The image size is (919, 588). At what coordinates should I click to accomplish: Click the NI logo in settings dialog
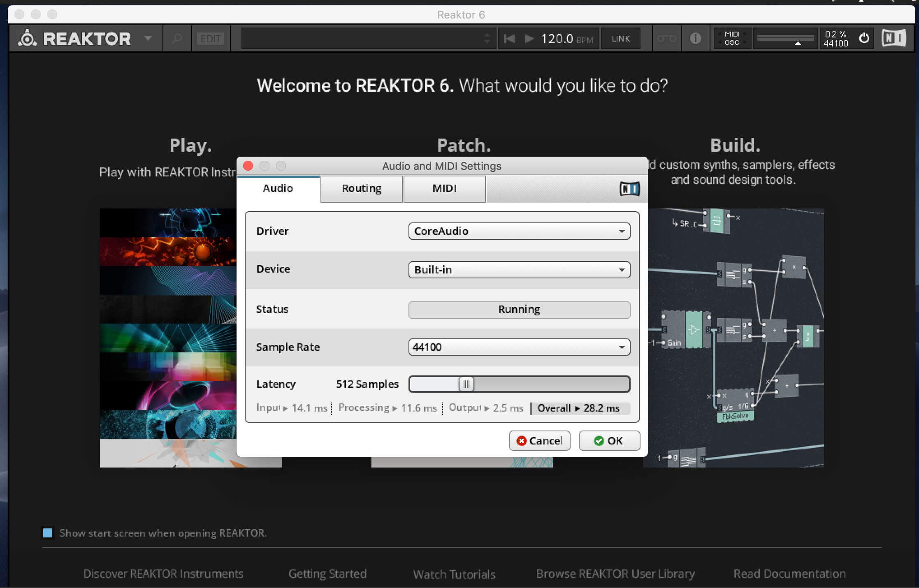pyautogui.click(x=629, y=189)
